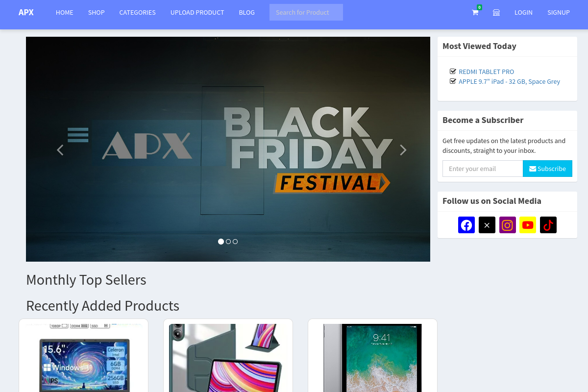Open the CATEGORIES menu
Screen dimensions: 588x392
[x=137, y=13]
